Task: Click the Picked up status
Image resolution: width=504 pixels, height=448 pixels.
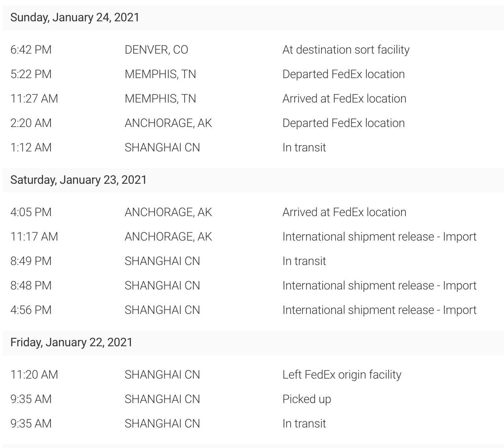Action: tap(307, 399)
